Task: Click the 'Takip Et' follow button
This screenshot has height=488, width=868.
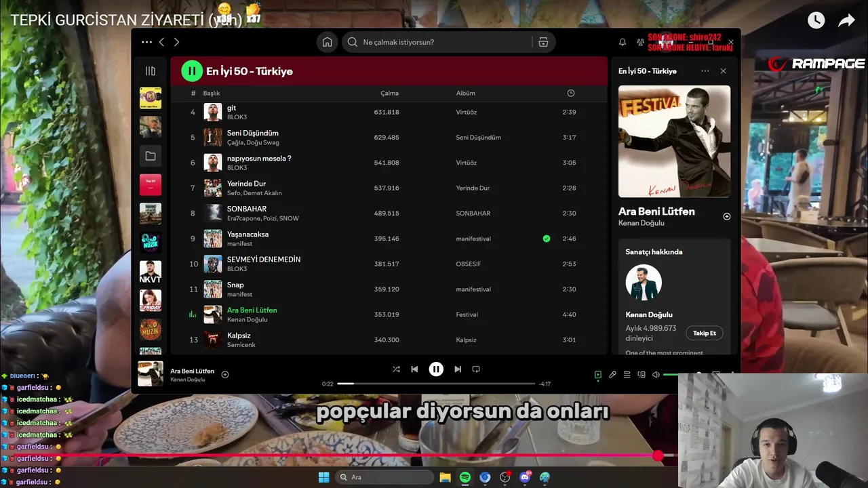Action: tap(705, 333)
